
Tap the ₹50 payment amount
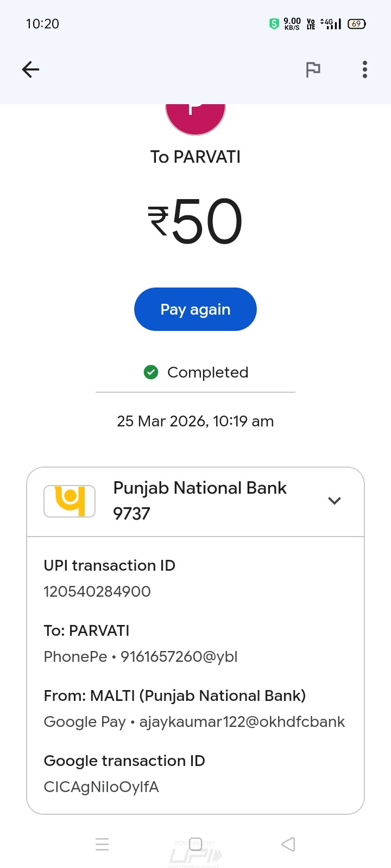(x=195, y=221)
